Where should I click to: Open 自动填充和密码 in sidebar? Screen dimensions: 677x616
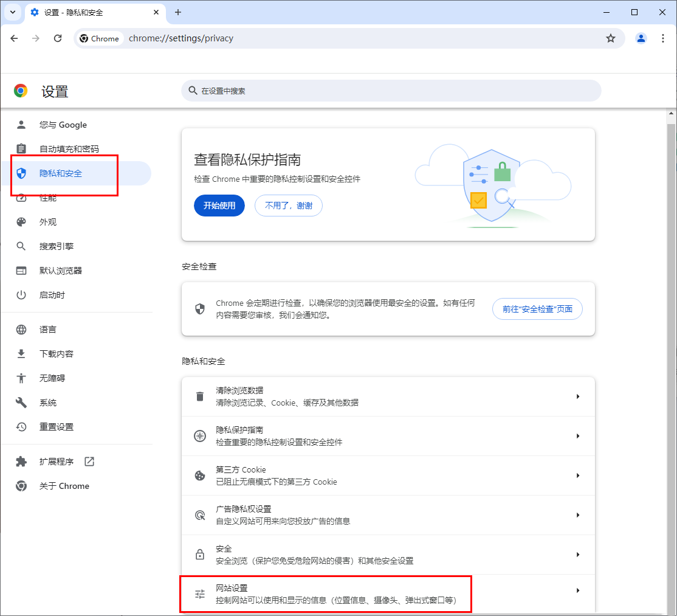[x=77, y=149]
